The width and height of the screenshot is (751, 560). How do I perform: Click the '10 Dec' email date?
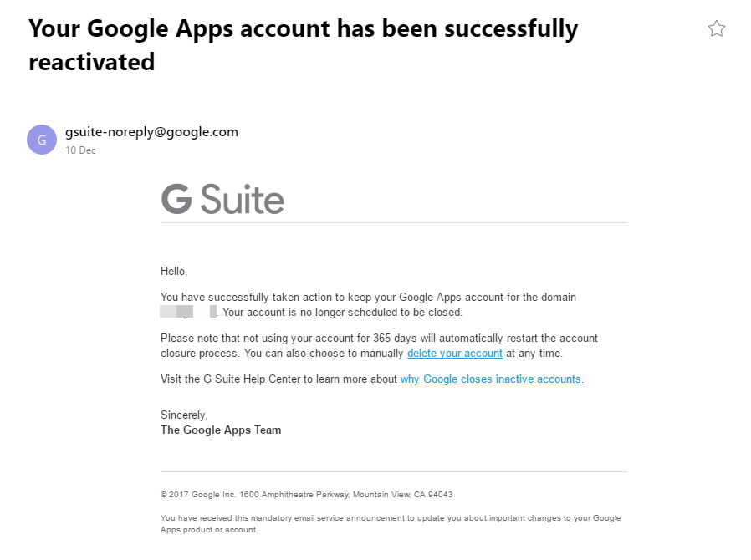point(80,150)
